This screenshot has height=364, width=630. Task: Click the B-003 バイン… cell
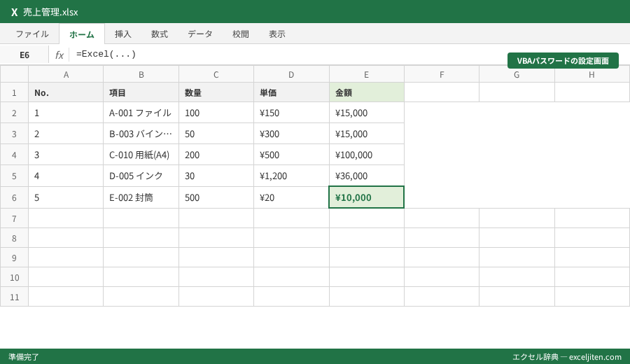141,134
